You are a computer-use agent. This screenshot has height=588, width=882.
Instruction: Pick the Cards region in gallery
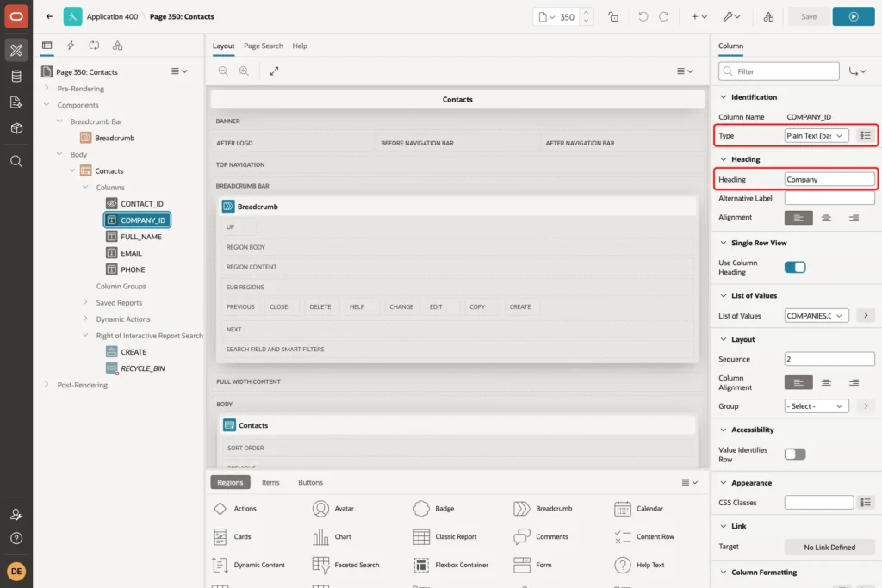coord(232,537)
